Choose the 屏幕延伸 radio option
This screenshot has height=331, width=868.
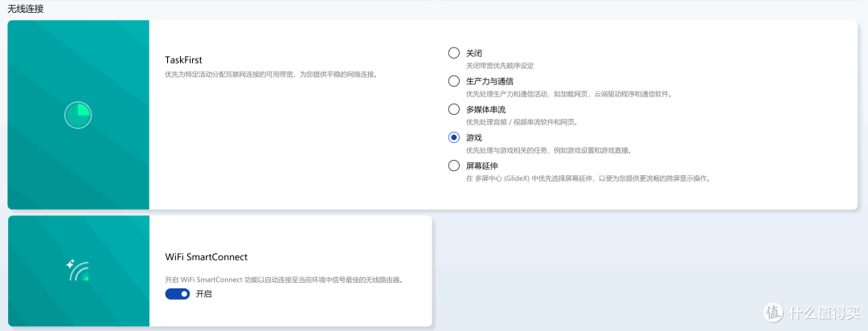pyautogui.click(x=454, y=165)
